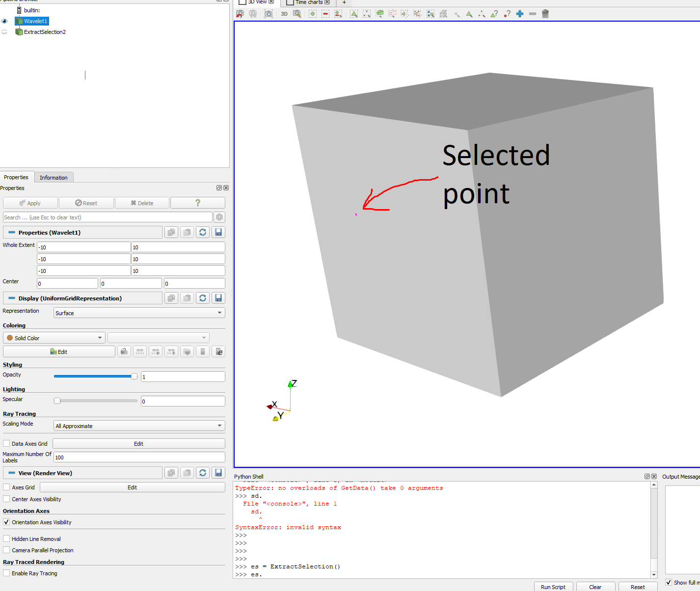
Task: Click the Opacity slider handle
Action: click(134, 376)
